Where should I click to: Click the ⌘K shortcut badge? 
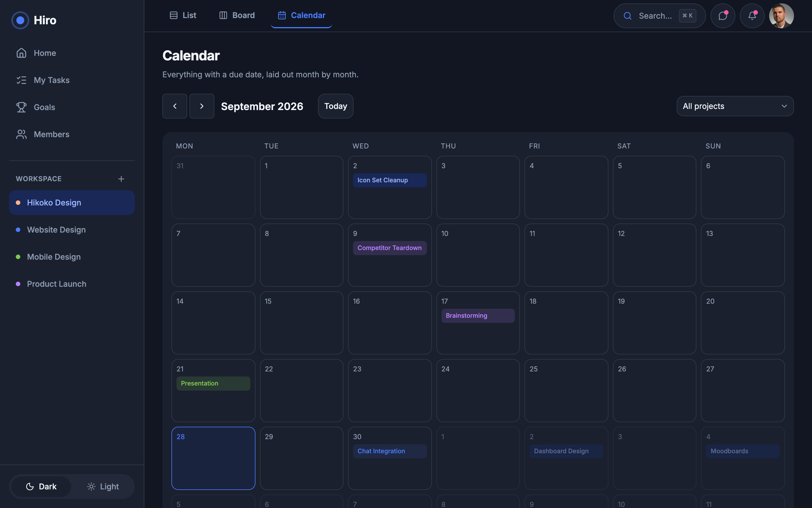point(687,16)
